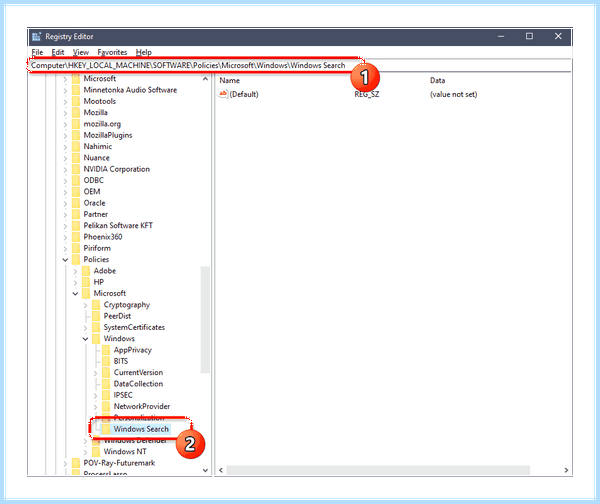Open the Edit menu

pyautogui.click(x=58, y=52)
